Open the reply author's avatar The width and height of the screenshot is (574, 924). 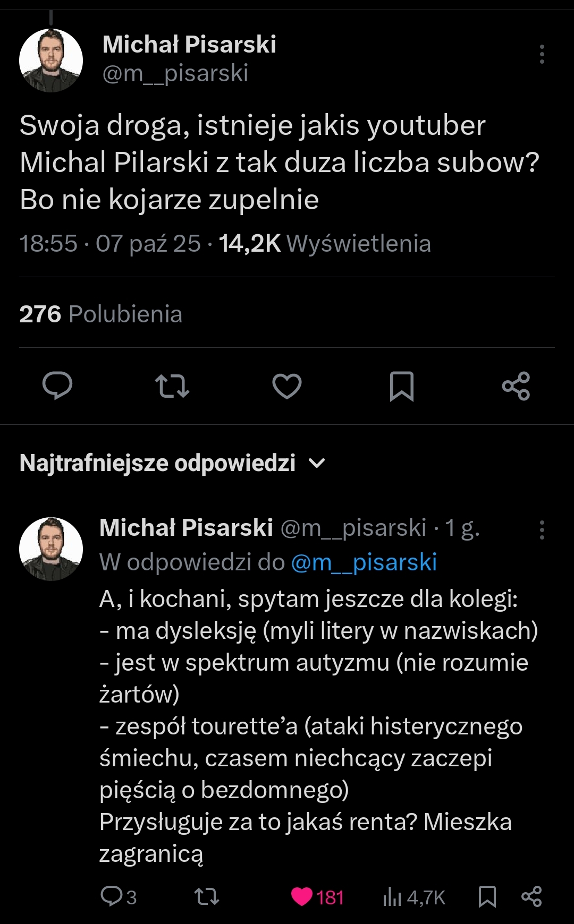point(51,549)
